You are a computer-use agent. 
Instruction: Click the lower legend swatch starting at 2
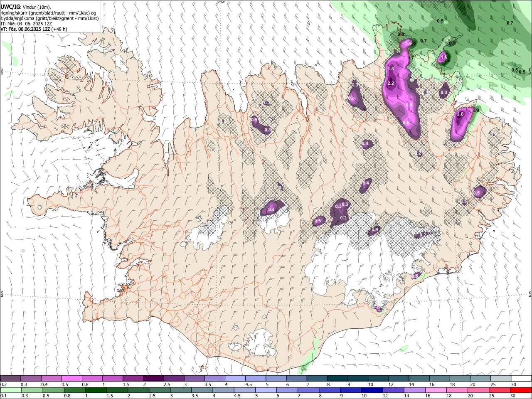click(x=138, y=390)
